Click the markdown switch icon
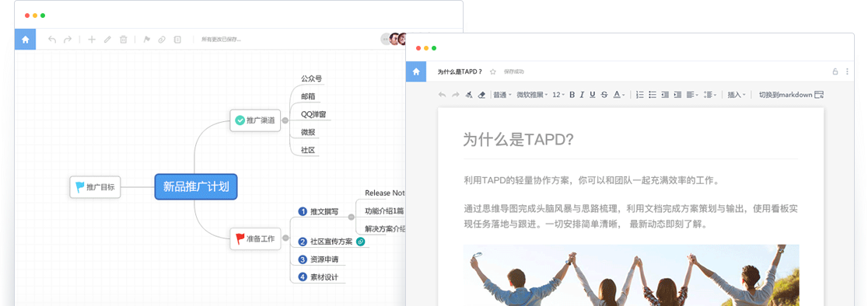Viewport: 868px width, 306px height. (x=819, y=95)
